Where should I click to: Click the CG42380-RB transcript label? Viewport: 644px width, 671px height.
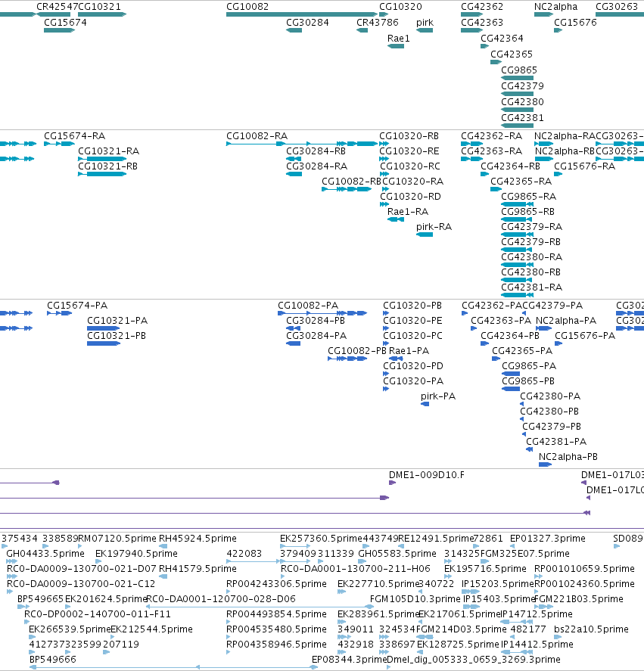click(x=531, y=272)
